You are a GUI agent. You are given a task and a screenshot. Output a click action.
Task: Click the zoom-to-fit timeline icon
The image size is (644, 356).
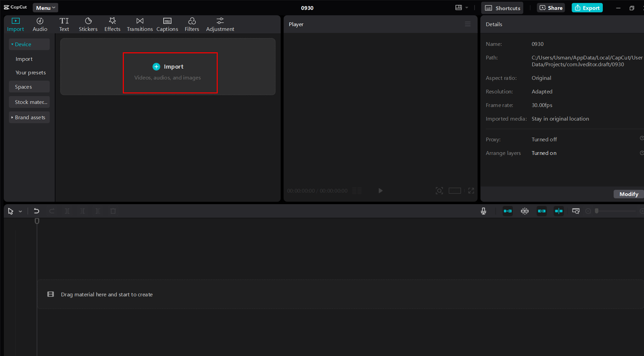(x=576, y=211)
